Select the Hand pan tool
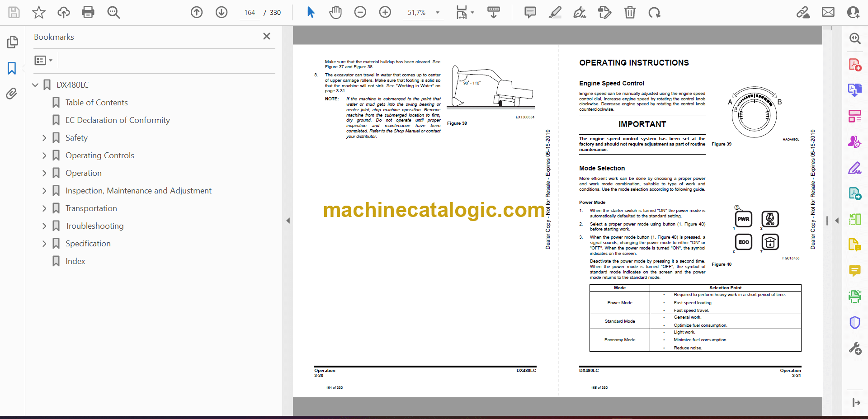 (335, 12)
